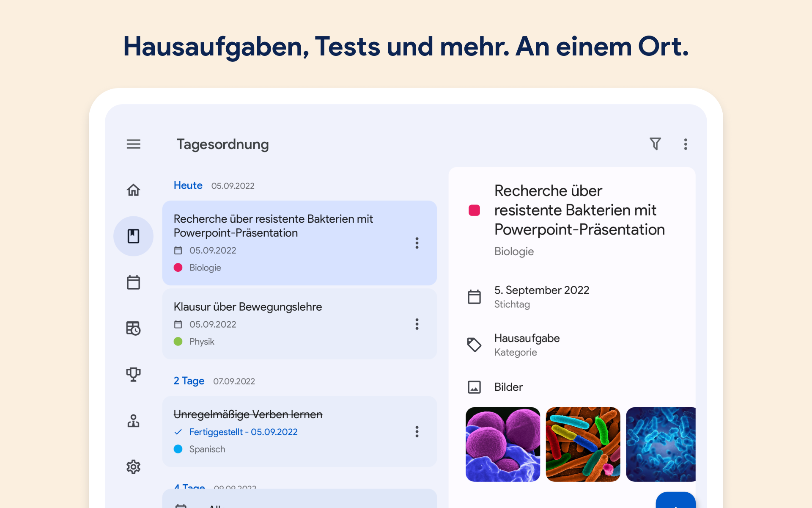Click the Heute date header
The image size is (812, 508).
click(x=188, y=185)
